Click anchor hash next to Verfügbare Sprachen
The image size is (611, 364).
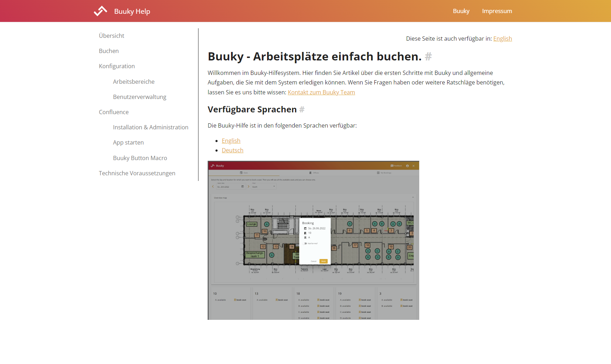coord(302,110)
